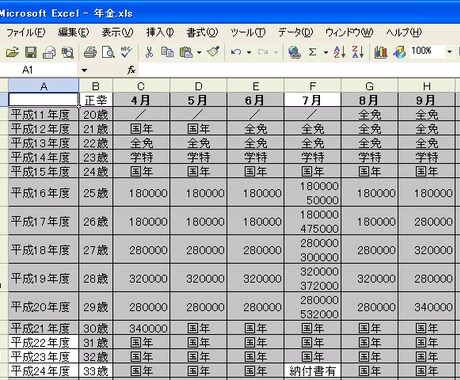The height and width of the screenshot is (380, 460).
Task: Open the AutoSum functions dropdown arrow
Action: [326, 52]
